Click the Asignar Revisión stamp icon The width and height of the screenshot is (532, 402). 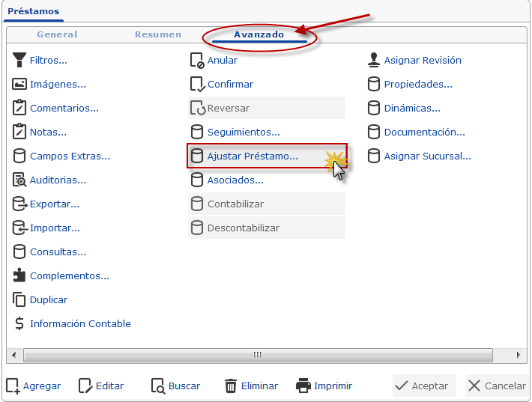pyautogui.click(x=374, y=60)
